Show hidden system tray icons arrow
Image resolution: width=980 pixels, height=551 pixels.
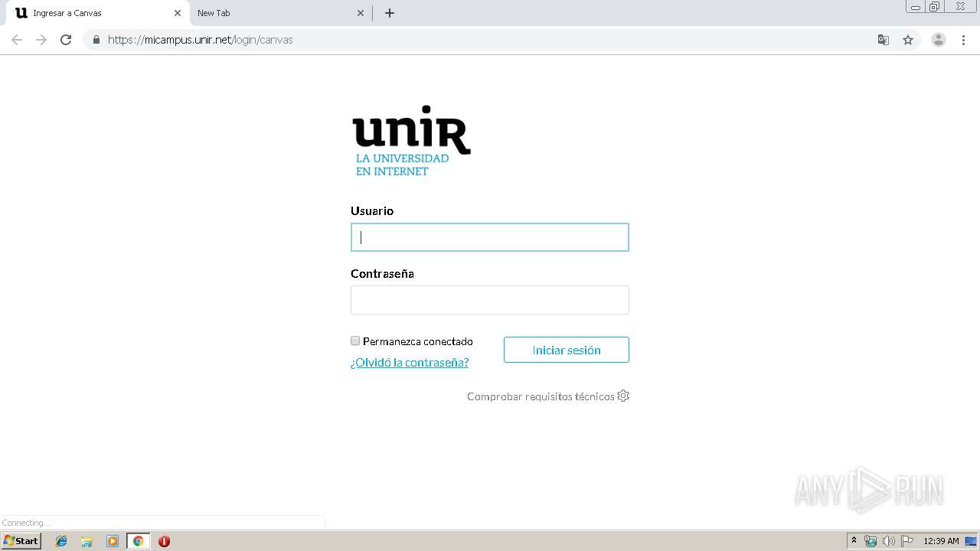pos(854,541)
